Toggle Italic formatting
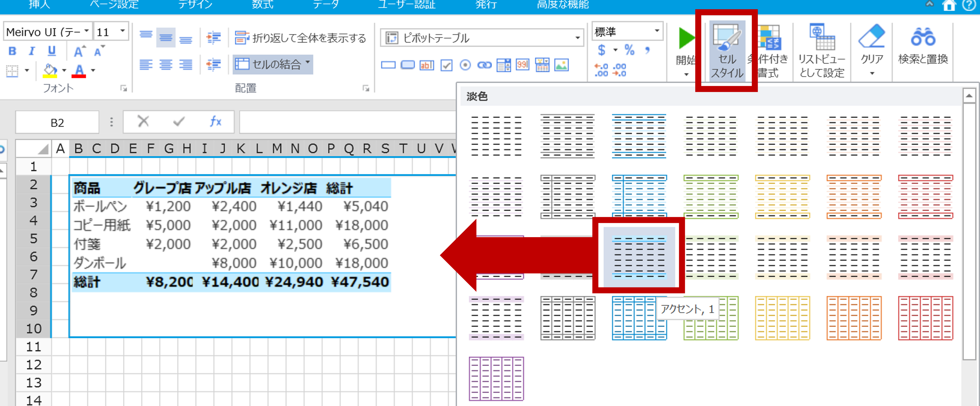Viewport: 980px width, 406px height. click(x=32, y=51)
